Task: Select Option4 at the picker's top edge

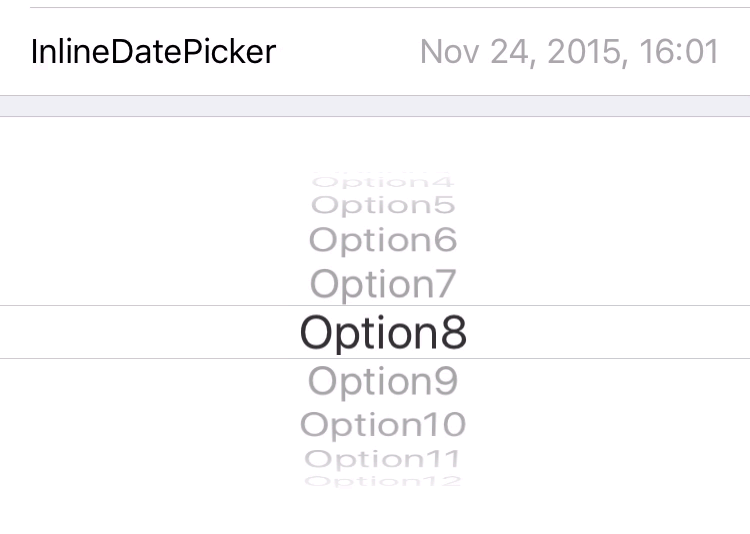Action: [x=383, y=182]
